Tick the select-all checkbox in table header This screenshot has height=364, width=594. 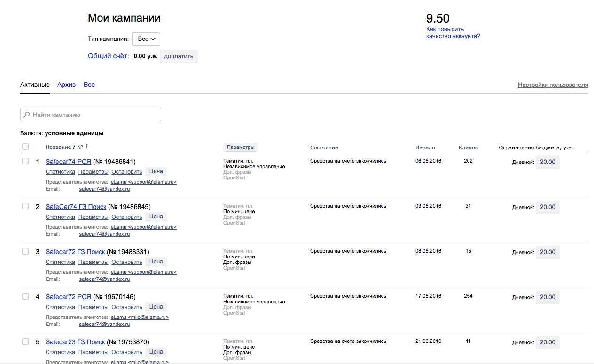(x=25, y=147)
